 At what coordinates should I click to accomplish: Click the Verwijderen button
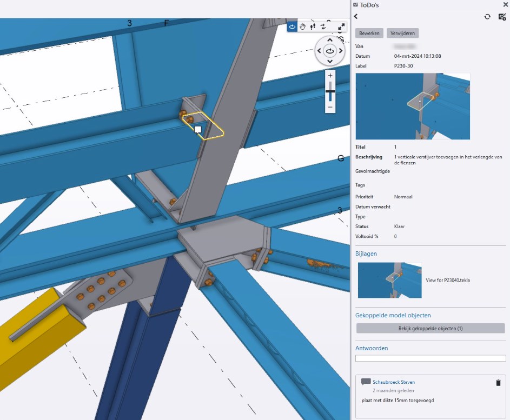[x=402, y=33]
